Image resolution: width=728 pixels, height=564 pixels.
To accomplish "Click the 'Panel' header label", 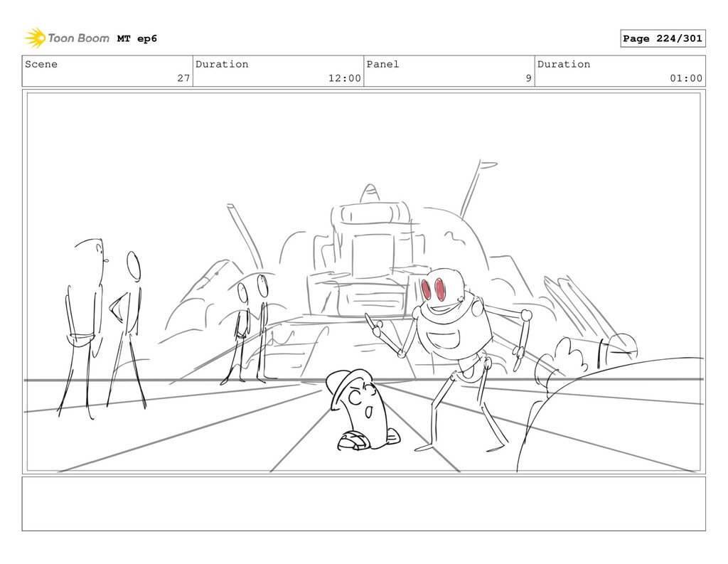I will tap(382, 64).
